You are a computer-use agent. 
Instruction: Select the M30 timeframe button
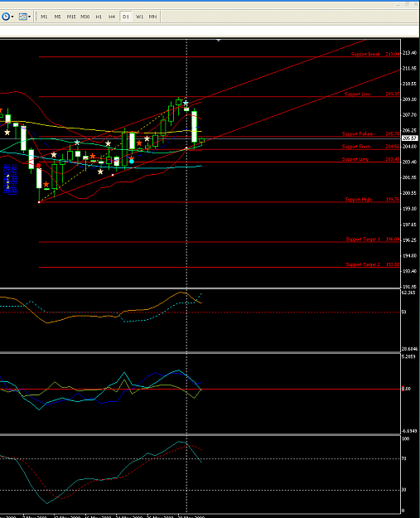coord(84,17)
